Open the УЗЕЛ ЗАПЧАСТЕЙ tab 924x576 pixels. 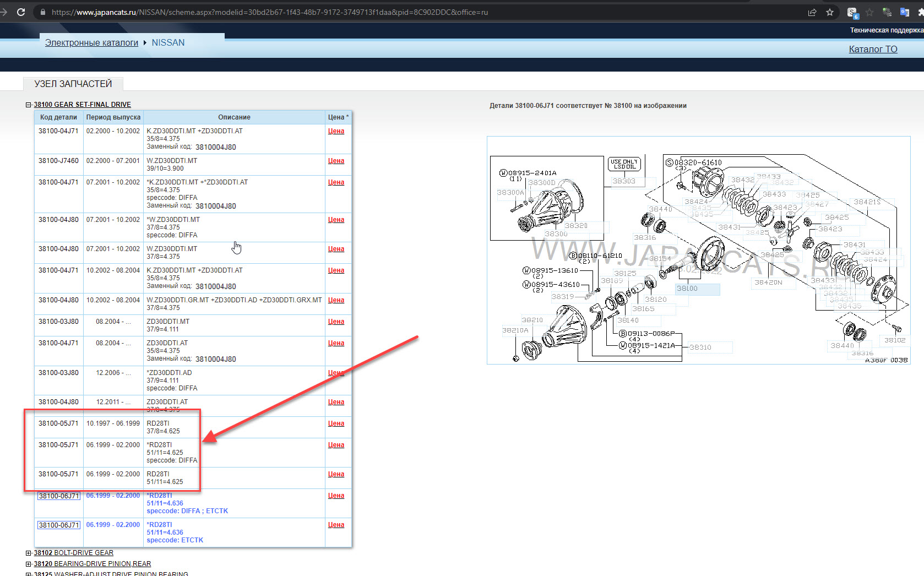click(73, 84)
